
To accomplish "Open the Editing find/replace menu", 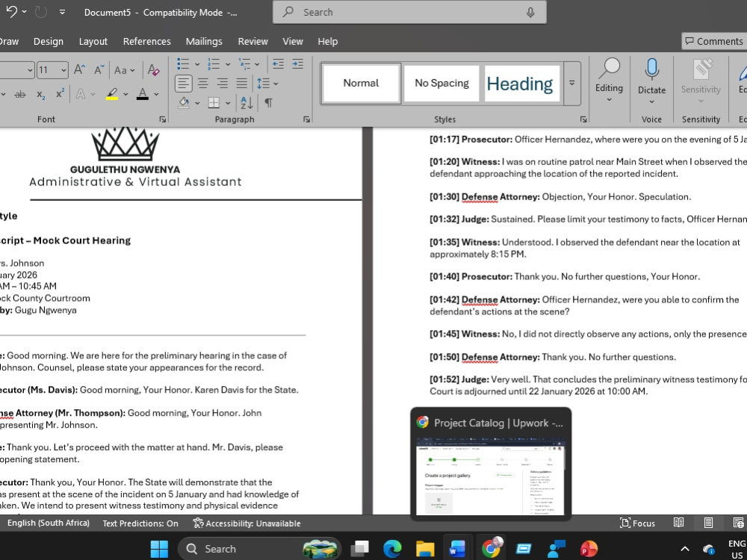I will (609, 81).
